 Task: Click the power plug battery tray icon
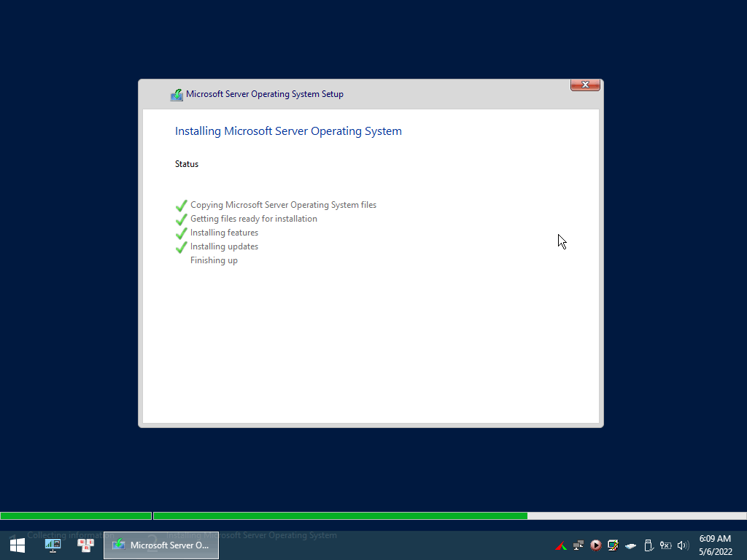pyautogui.click(x=665, y=545)
